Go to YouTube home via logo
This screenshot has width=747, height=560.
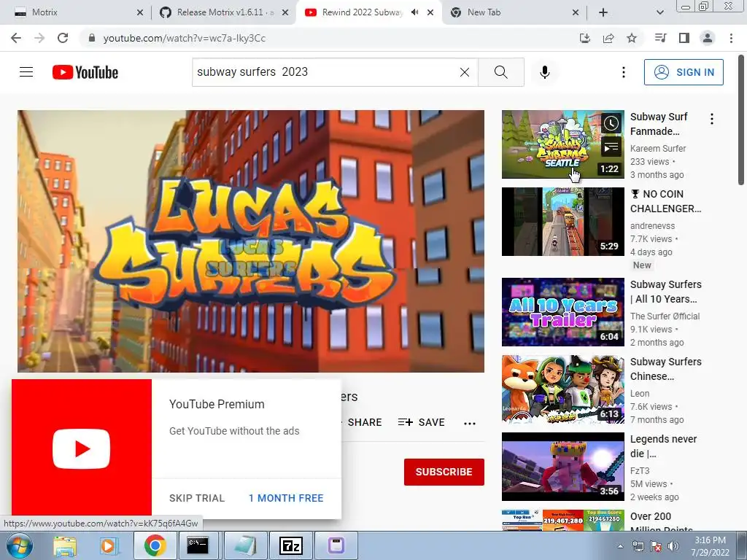85,72
